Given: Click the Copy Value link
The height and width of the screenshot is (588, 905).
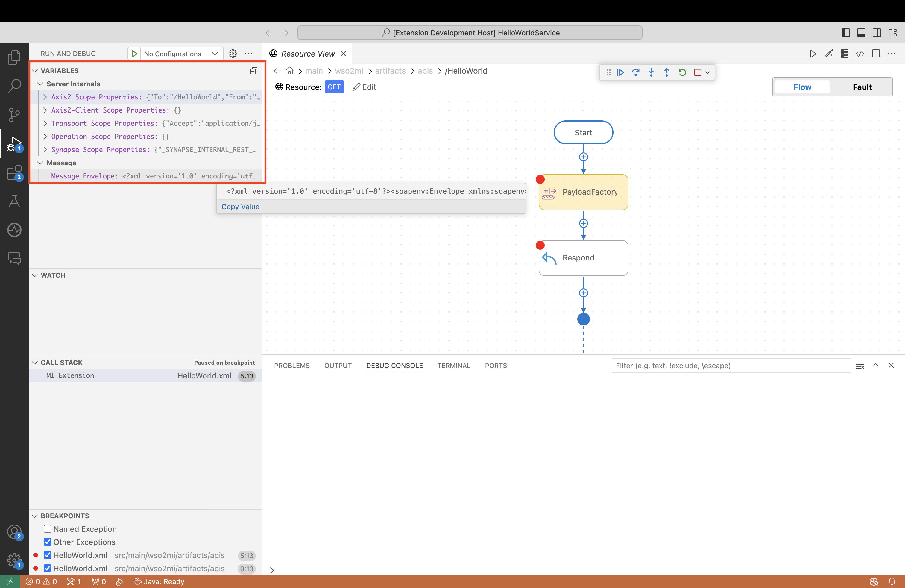Looking at the screenshot, I should tap(240, 207).
